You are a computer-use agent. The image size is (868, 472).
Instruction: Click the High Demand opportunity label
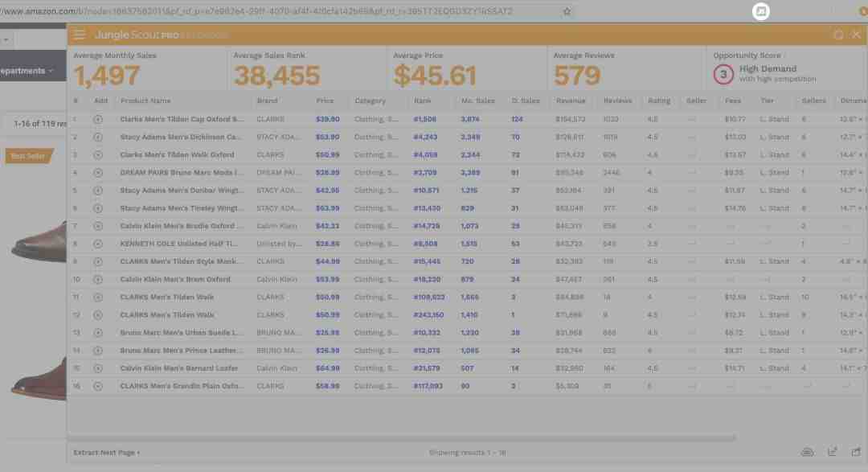(x=768, y=68)
